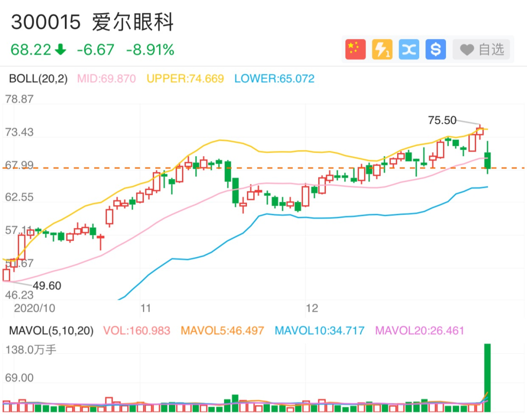Open the MAVOL(5,10,20) indicator settings
This screenshot has width=527, height=420.
point(51,331)
